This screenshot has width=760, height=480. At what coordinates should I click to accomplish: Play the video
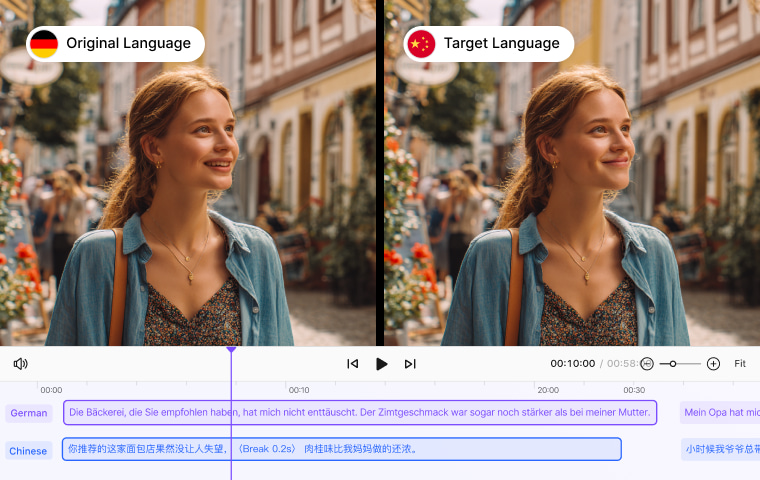click(381, 364)
